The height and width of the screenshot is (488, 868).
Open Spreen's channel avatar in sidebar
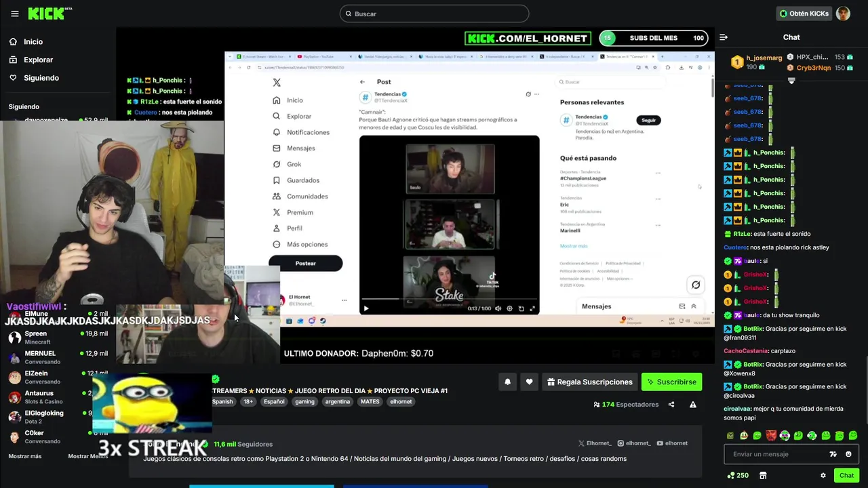tap(14, 338)
